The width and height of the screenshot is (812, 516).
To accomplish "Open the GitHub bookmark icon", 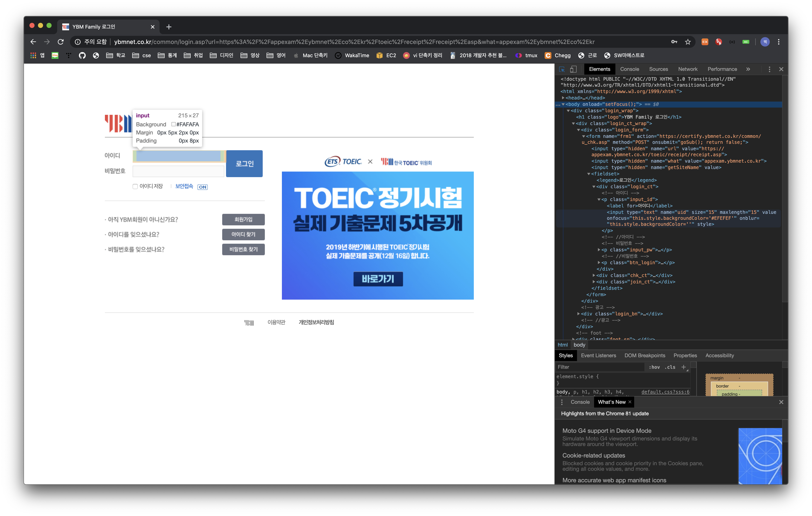I will pos(82,55).
